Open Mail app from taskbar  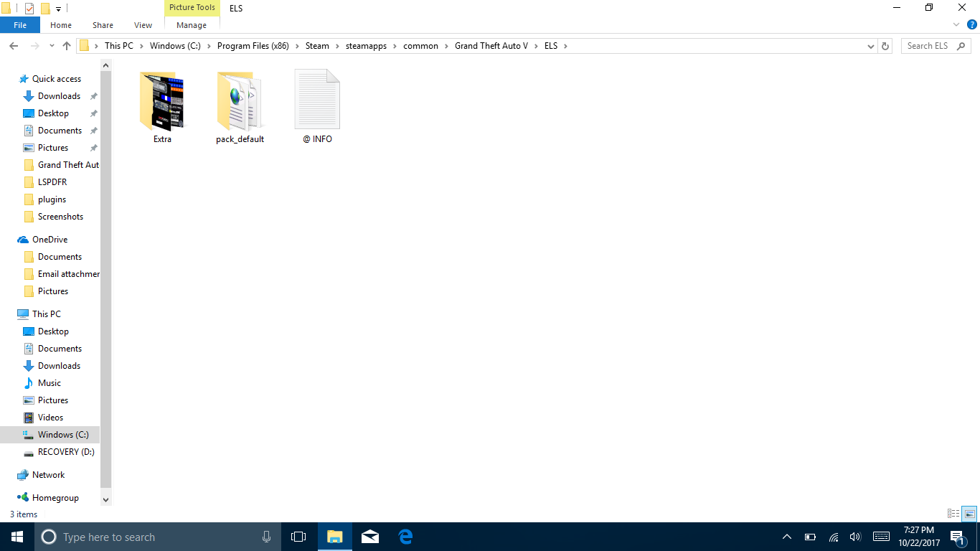(370, 537)
